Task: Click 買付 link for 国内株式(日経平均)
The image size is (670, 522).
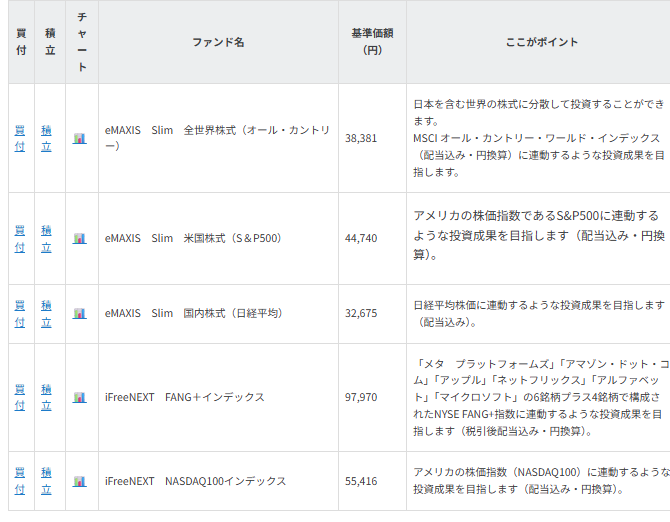Action: point(20,314)
